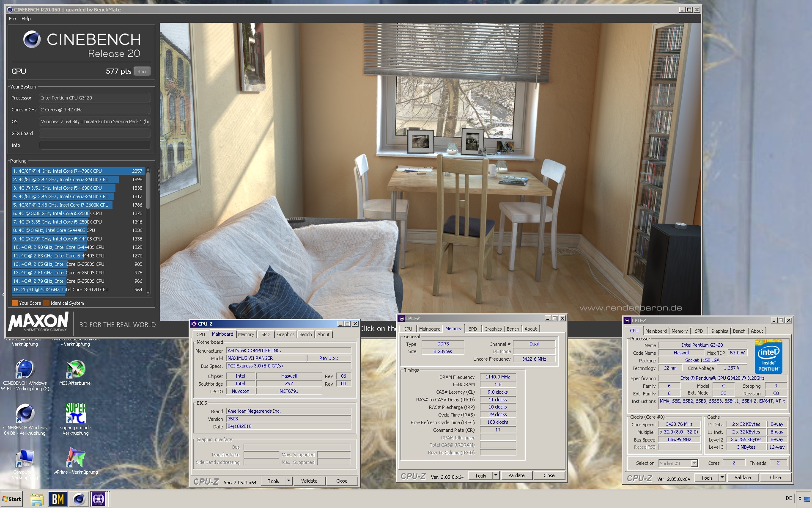Select ranking entry 15, Core i3-4170
Image resolution: width=812 pixels, height=508 pixels.
point(78,290)
